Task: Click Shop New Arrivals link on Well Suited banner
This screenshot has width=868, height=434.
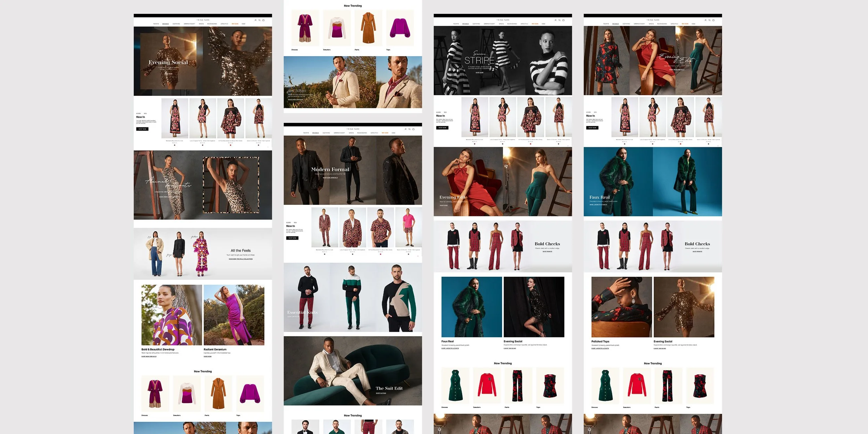Action: tap(295, 100)
